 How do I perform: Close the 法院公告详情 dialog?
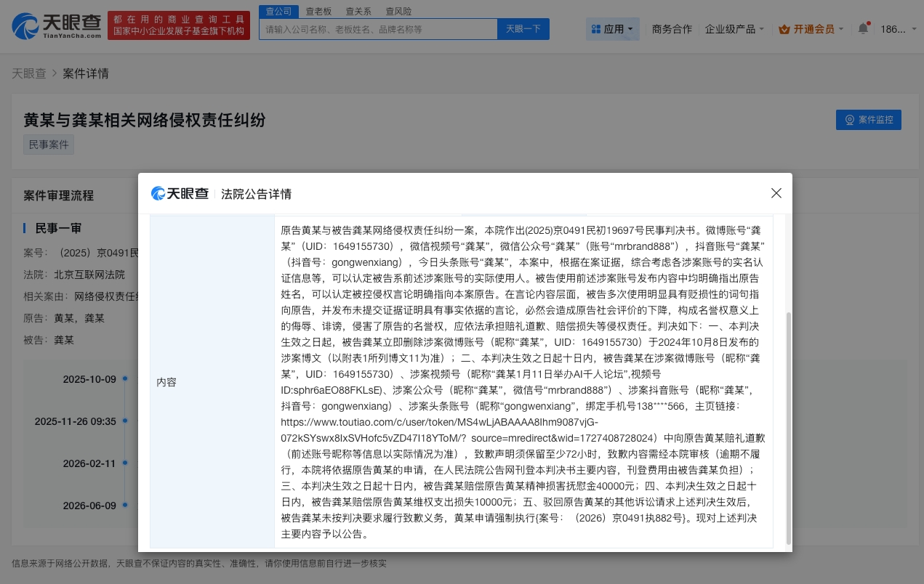pos(776,193)
